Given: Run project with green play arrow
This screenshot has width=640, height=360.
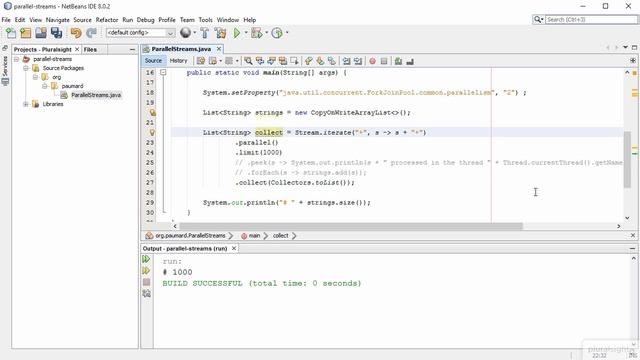Looking at the screenshot, I should [x=237, y=33].
